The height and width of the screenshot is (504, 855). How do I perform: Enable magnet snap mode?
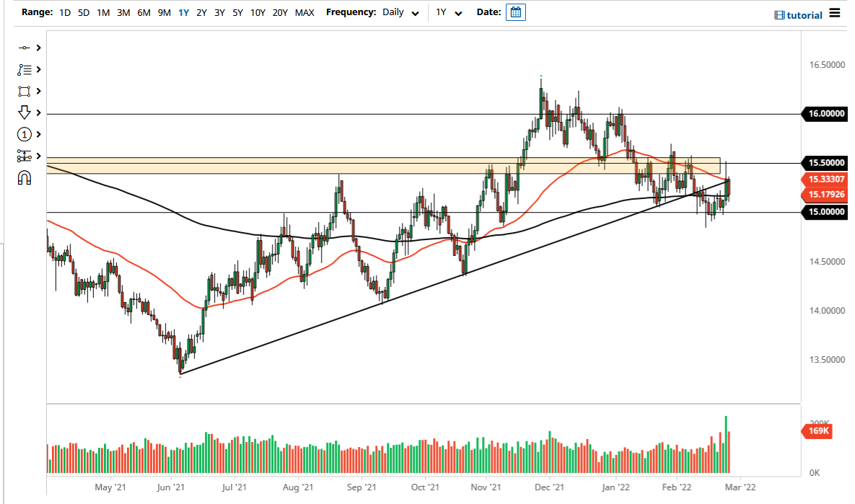point(25,177)
